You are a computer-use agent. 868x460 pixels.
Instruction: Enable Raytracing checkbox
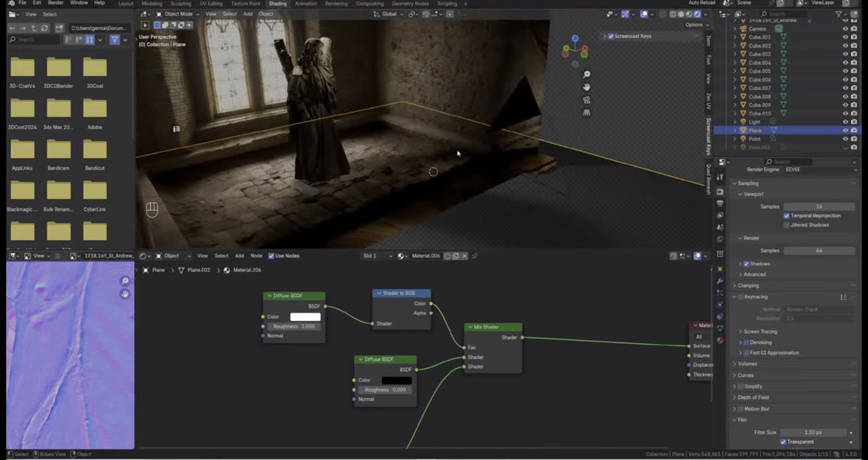pyautogui.click(x=741, y=296)
